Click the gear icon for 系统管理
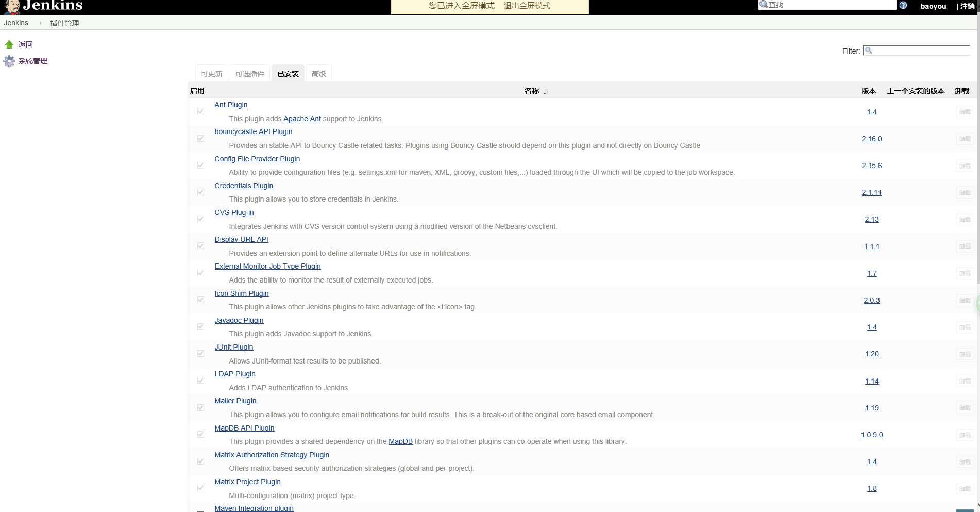 click(x=9, y=61)
